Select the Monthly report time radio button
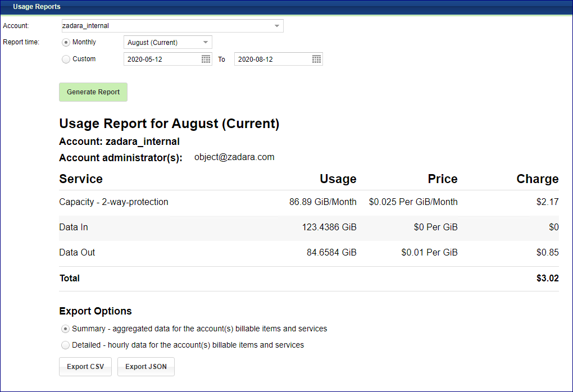 pyautogui.click(x=66, y=42)
